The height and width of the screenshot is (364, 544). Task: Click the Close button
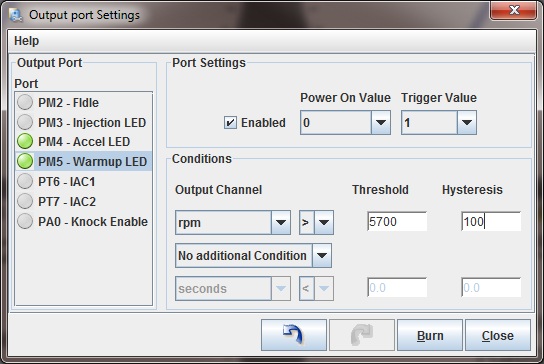point(498,335)
